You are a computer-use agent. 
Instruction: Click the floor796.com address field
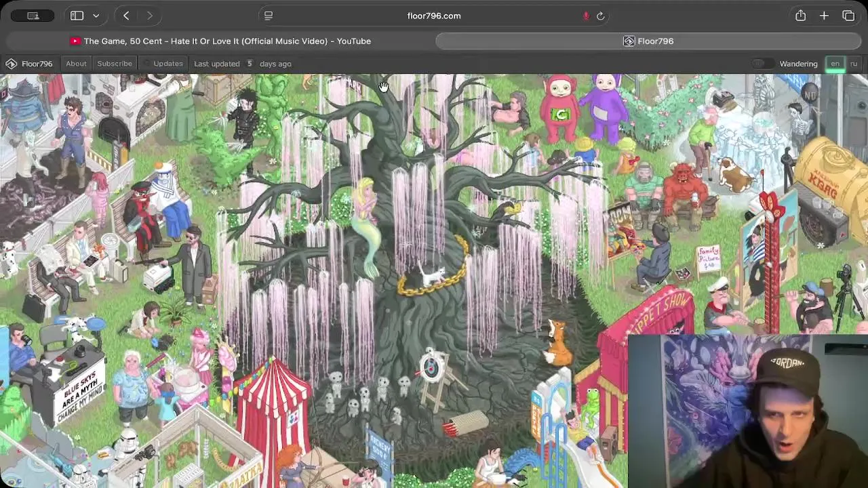click(x=434, y=16)
